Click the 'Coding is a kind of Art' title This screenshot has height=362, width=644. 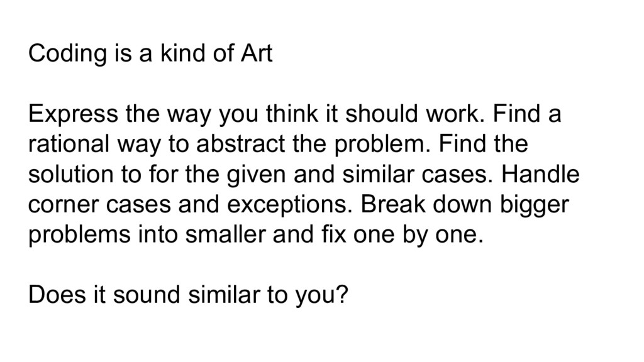[150, 55]
